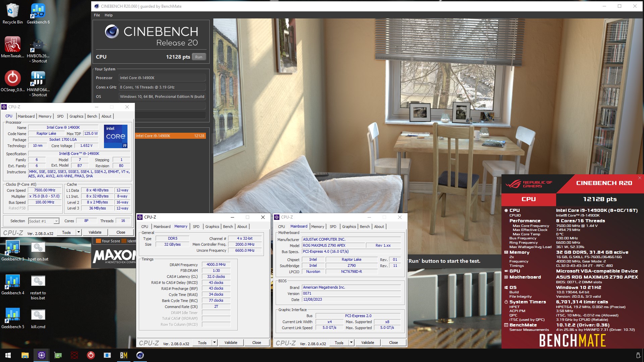Open the restart to bios.bat file icon
644x362 pixels.
point(38,287)
